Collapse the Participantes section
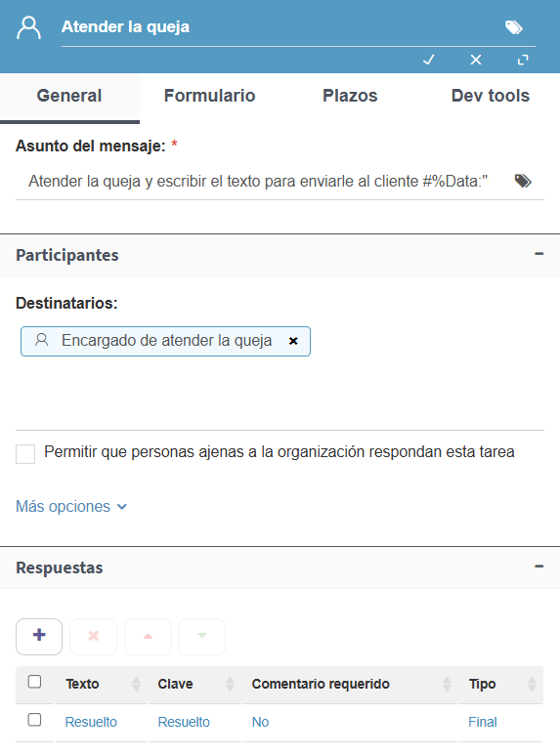The width and height of the screenshot is (560, 756). pyautogui.click(x=539, y=254)
